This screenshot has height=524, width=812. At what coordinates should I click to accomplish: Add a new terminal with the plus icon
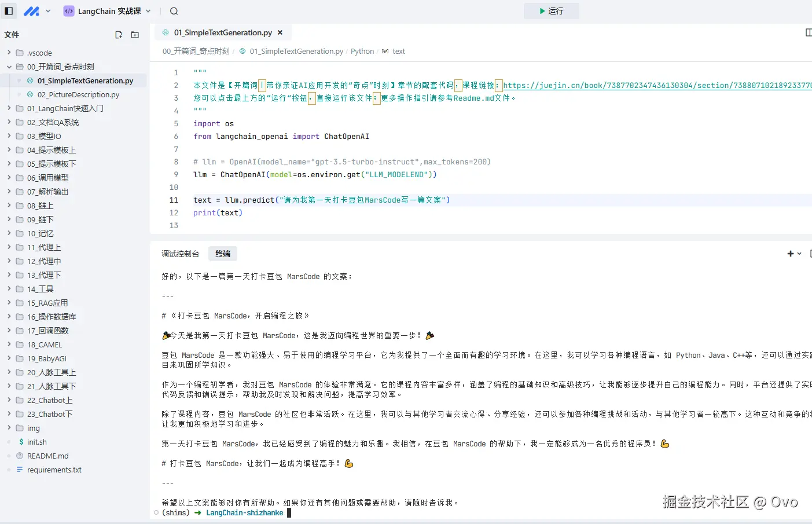click(x=789, y=253)
